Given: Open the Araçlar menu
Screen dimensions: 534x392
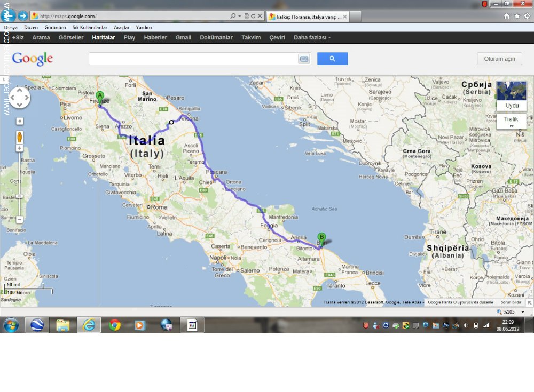Looking at the screenshot, I should click(x=122, y=28).
